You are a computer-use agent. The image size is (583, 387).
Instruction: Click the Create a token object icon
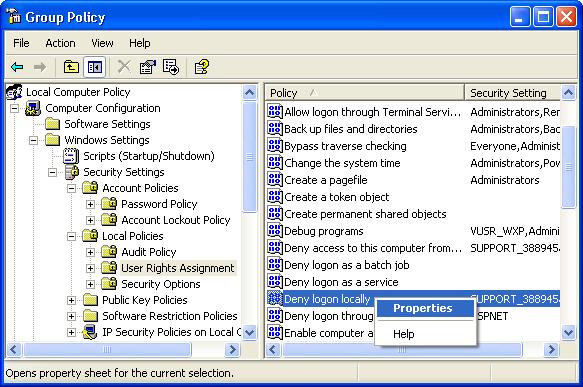(275, 197)
